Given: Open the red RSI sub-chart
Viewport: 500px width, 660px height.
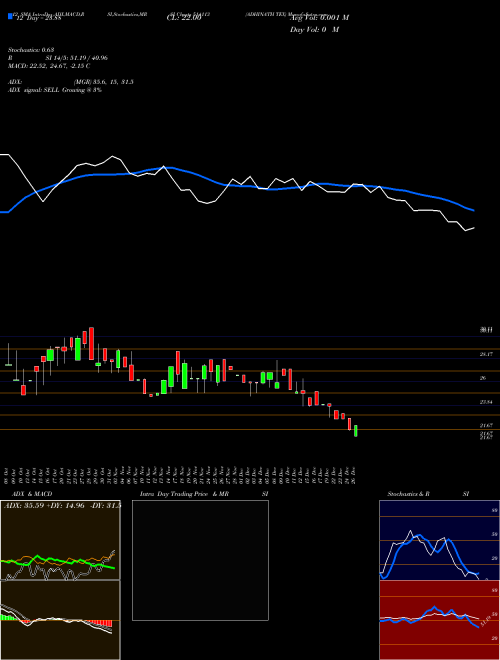Looking at the screenshot, I should click(x=439, y=620).
